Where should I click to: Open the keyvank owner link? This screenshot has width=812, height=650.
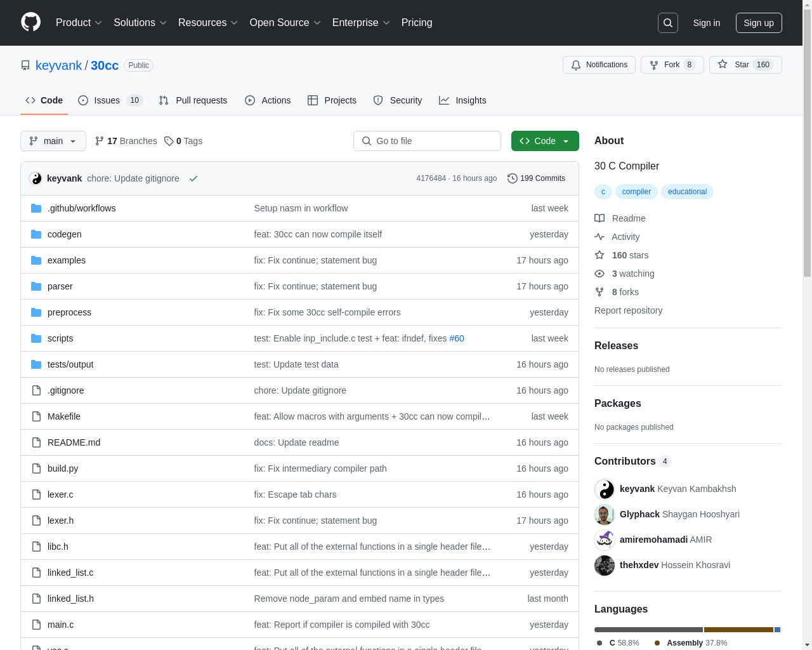(x=58, y=65)
